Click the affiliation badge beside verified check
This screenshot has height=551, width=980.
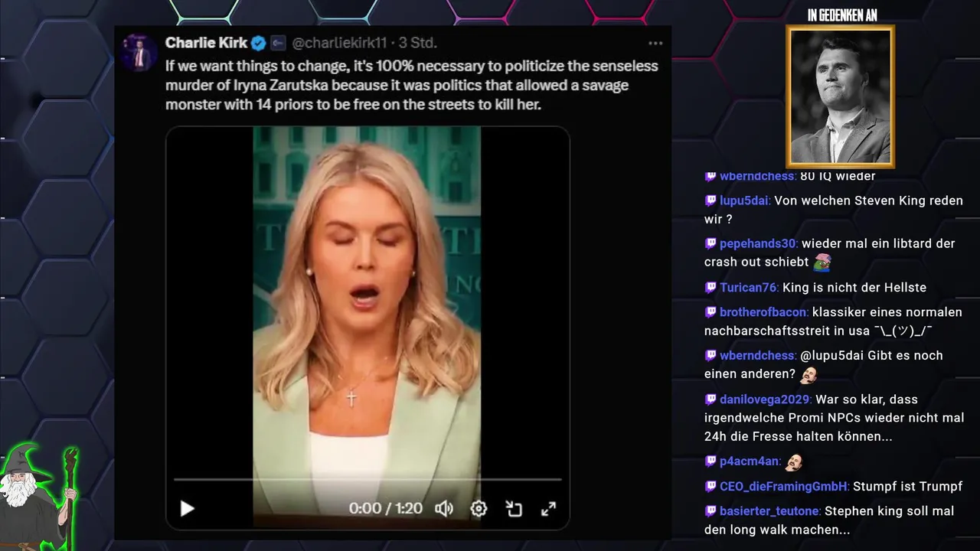coord(278,43)
